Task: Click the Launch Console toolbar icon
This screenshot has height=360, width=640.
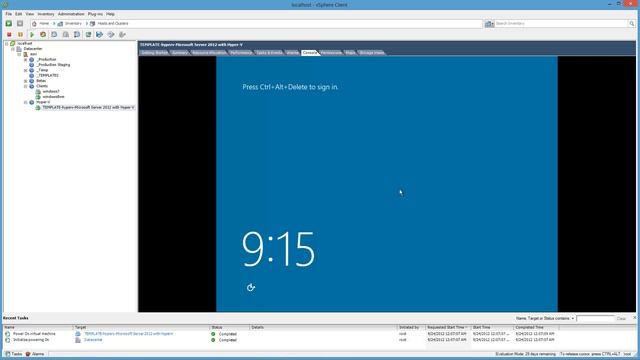Action: [88, 35]
